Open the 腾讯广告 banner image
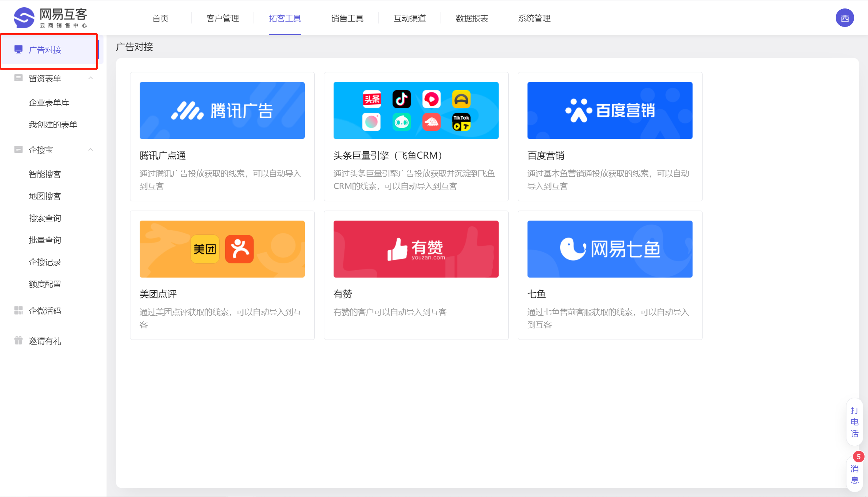Viewport: 868px width, 497px height. [222, 110]
